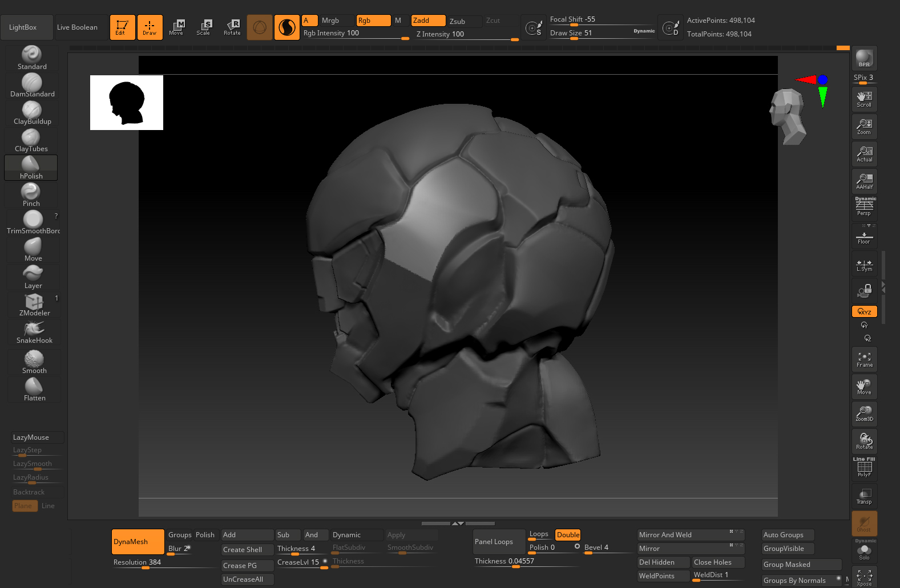Select the Flatten brush
Viewport: 900px width, 588px height.
[34, 390]
